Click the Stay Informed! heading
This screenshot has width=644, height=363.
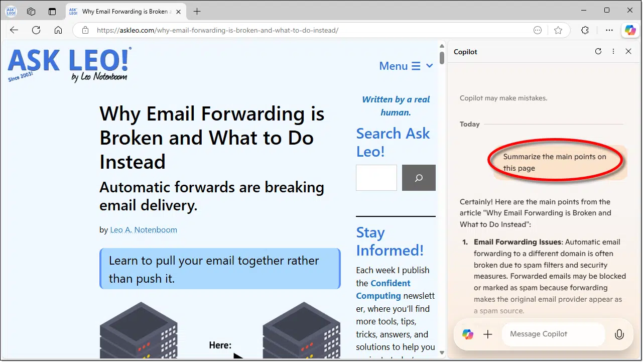[390, 241]
